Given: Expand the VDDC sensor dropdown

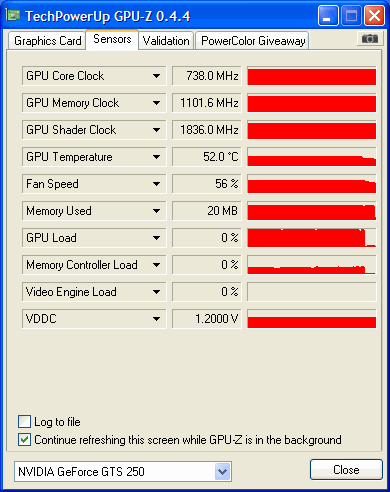Looking at the screenshot, I should [x=156, y=319].
